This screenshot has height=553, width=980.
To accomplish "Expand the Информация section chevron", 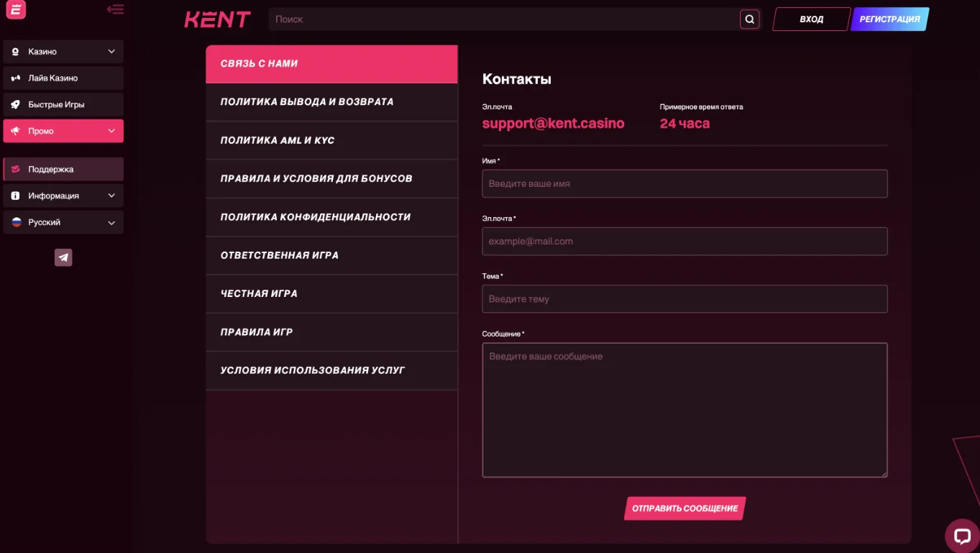I will pos(111,196).
